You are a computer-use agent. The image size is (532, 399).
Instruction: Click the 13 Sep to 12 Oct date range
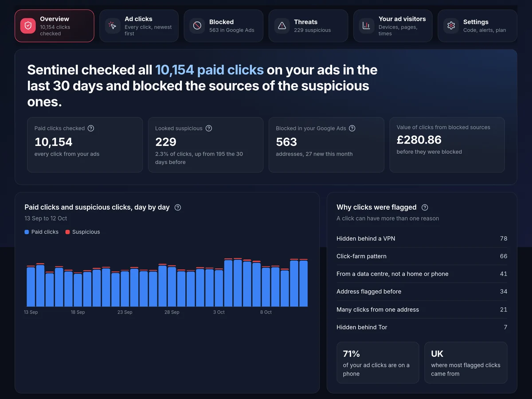pos(46,219)
